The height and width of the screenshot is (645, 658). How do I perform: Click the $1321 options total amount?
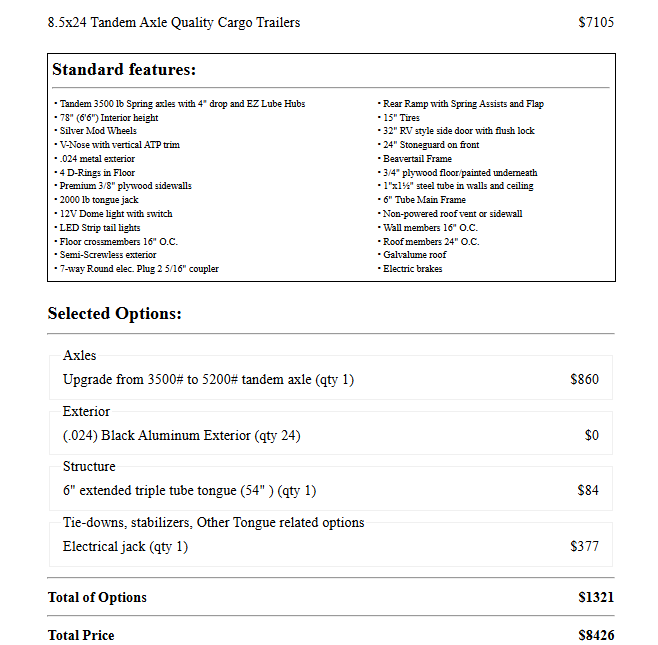(595, 598)
